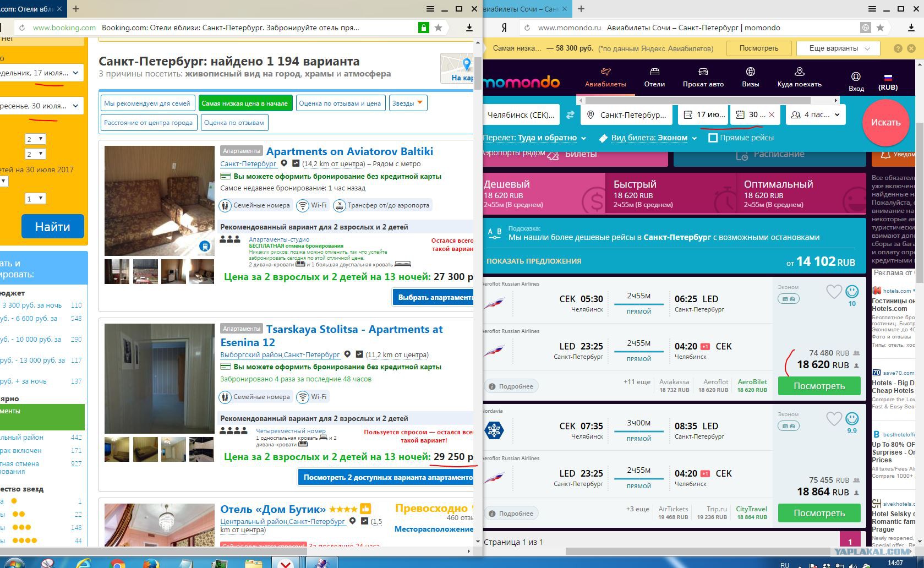
Task: Click the search form horizontal scrollbar on momondo
Action: 698,101
